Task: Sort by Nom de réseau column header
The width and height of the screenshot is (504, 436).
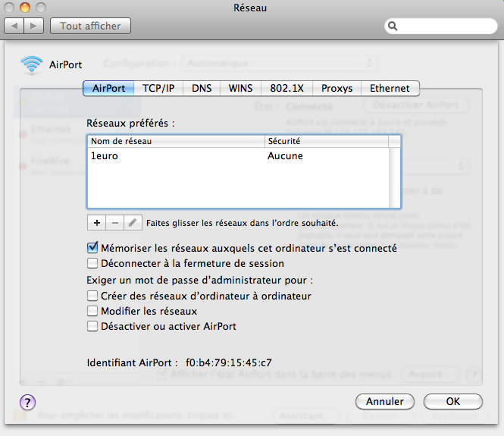Action: [176, 141]
